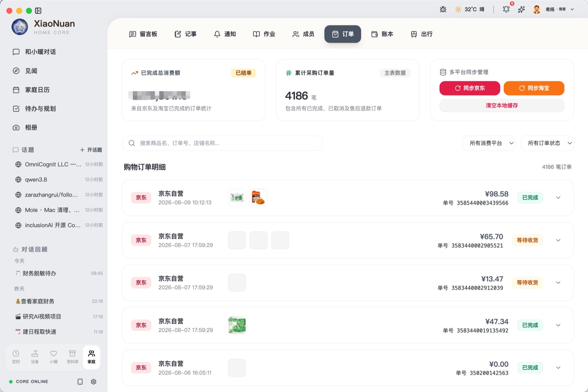This screenshot has width=588, height=392.
Task: Click 已完成 status on ¥47.34 order
Action: [530, 325]
